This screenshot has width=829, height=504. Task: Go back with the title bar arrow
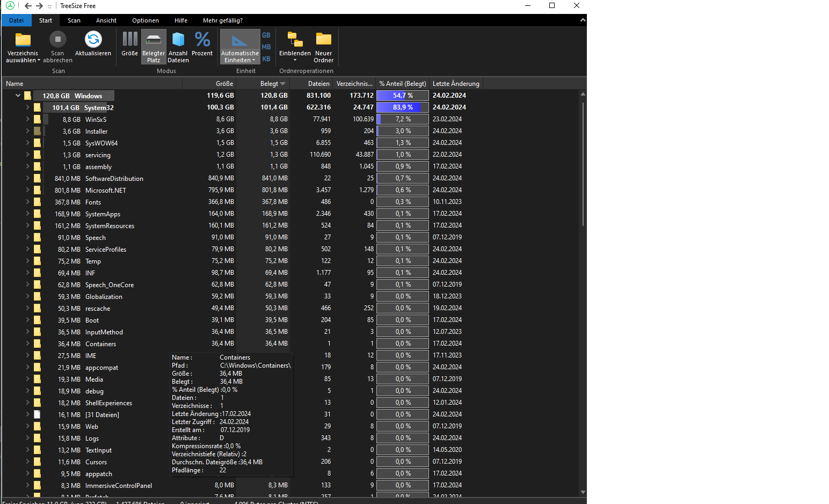pyautogui.click(x=28, y=6)
